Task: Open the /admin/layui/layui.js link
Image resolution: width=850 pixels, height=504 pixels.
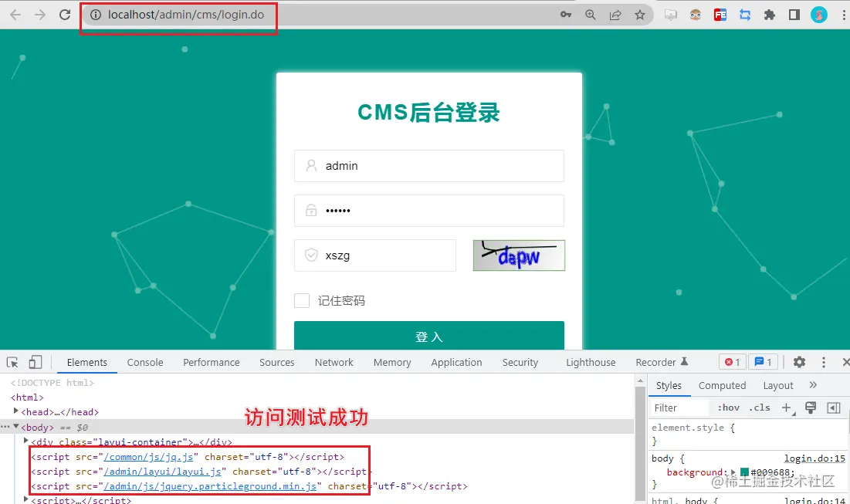Action: tap(162, 472)
